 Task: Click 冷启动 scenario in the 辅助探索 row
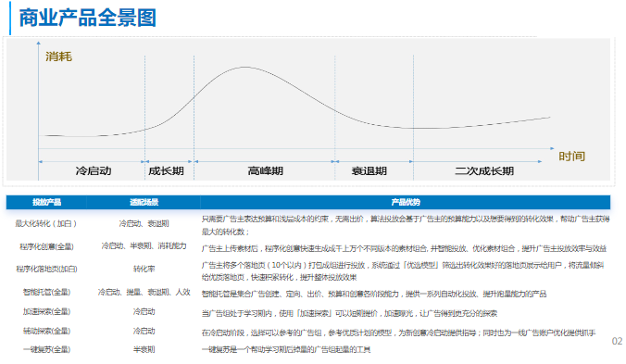[144, 331]
